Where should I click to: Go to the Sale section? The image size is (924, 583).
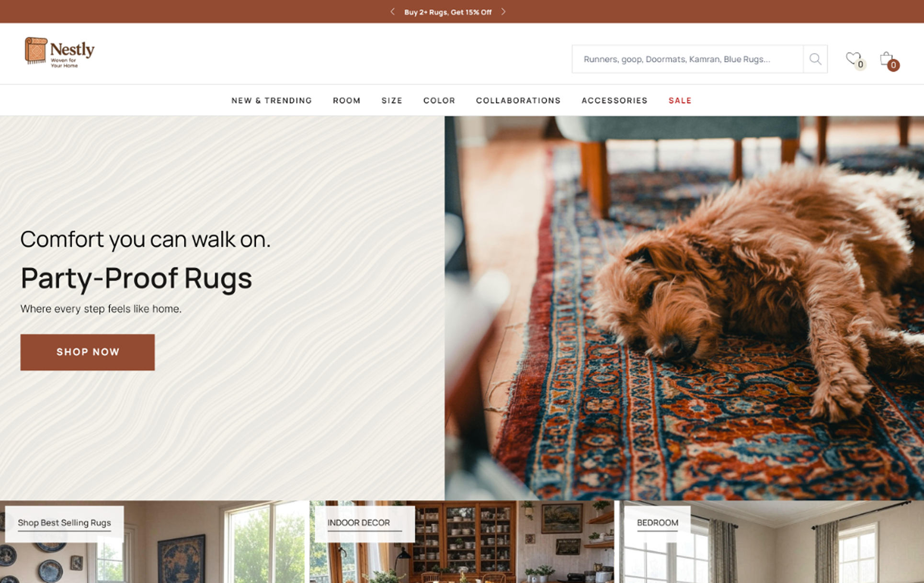[680, 101]
